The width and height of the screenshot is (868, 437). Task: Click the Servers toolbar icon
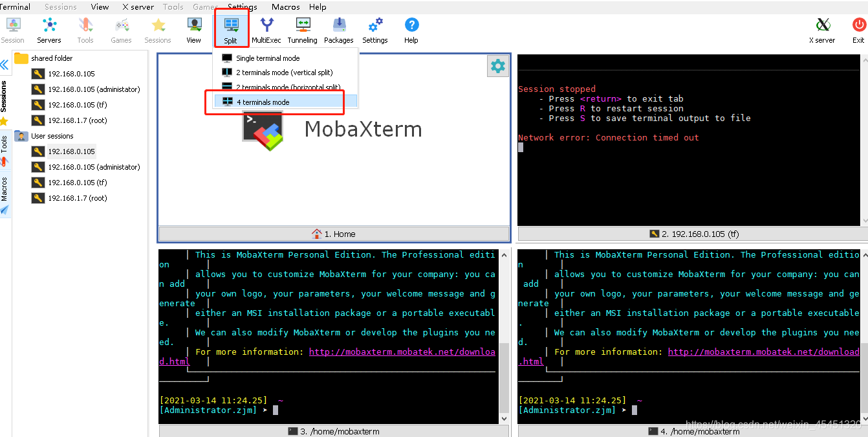pos(49,30)
